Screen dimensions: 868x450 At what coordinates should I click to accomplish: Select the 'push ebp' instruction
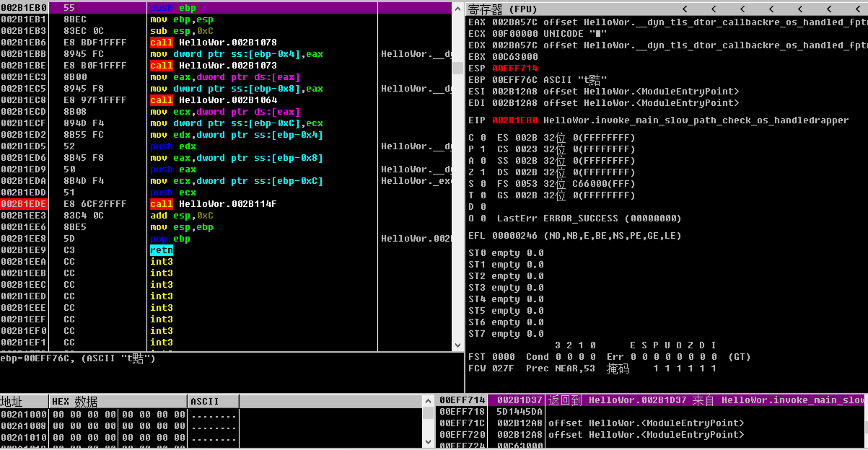click(173, 8)
